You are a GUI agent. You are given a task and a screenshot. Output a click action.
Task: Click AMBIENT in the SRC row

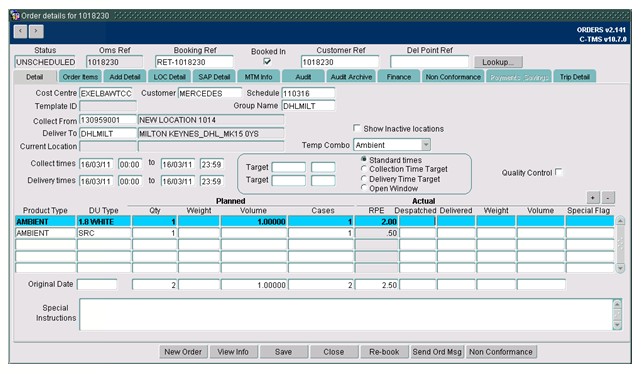click(46, 233)
